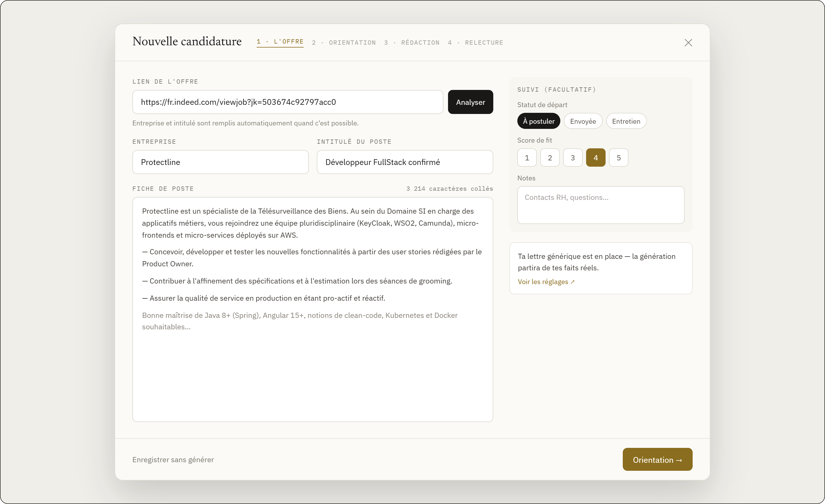Image resolution: width=825 pixels, height=504 pixels.
Task: Click the offer link URL field
Action: pos(288,102)
